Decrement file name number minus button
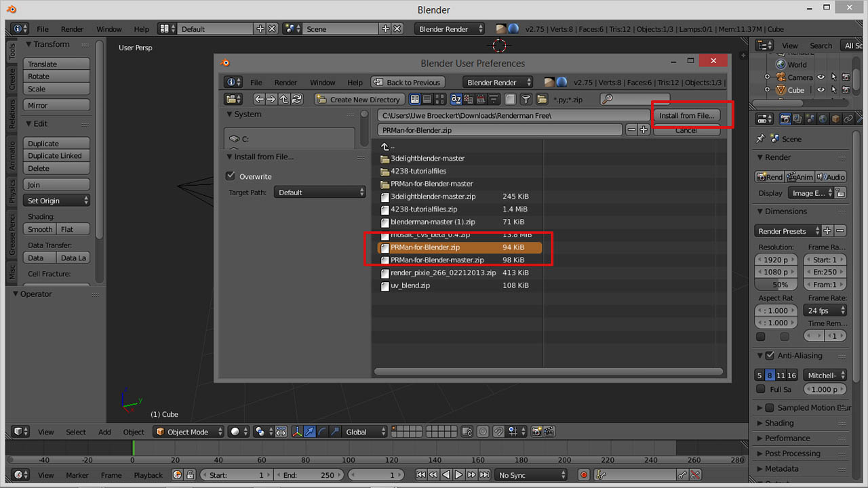Image resolution: width=868 pixels, height=488 pixels. [631, 129]
